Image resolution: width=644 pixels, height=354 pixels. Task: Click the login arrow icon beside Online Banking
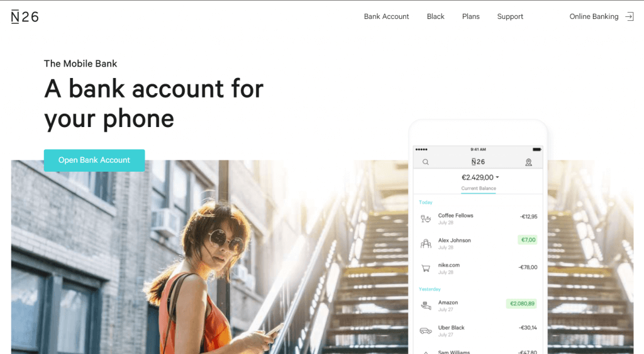[629, 16]
